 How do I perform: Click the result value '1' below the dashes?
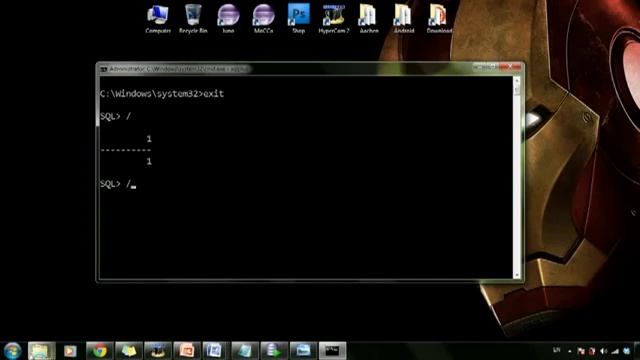(149, 162)
